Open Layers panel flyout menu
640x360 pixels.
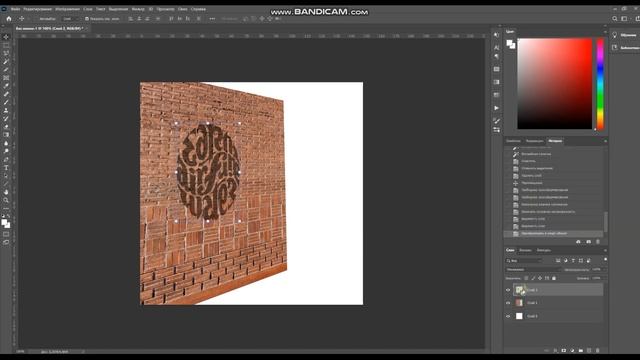[605, 250]
